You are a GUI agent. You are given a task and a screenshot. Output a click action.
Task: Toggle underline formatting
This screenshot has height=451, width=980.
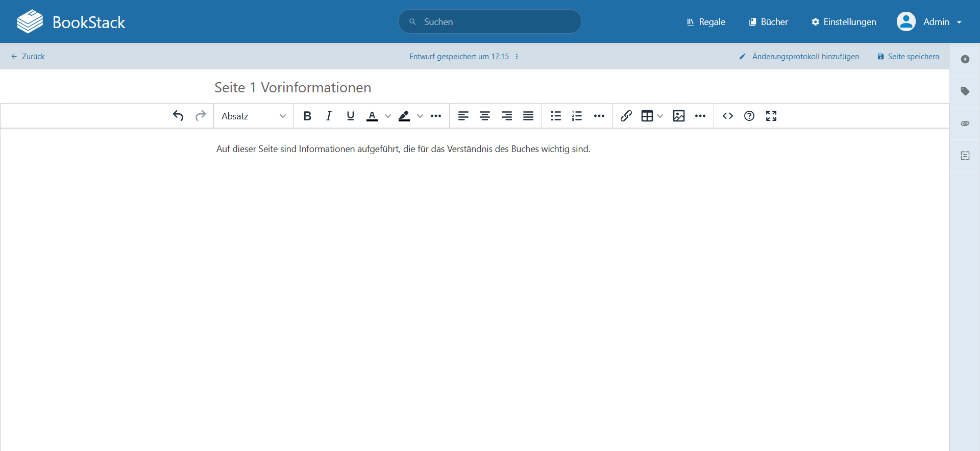[350, 116]
